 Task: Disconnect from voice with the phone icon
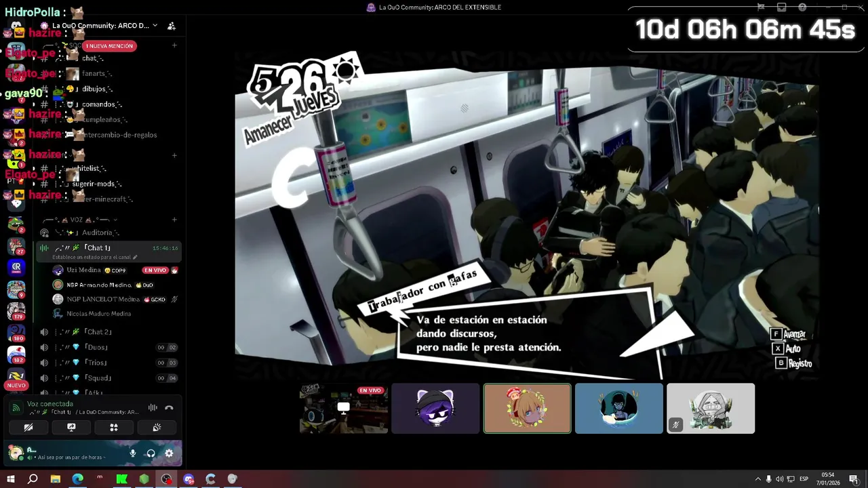pos(169,407)
